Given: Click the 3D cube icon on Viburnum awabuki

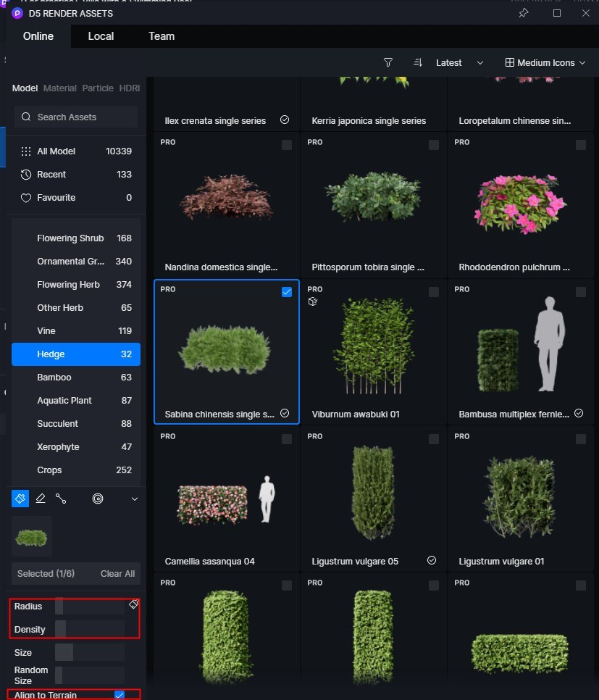Looking at the screenshot, I should 313,301.
